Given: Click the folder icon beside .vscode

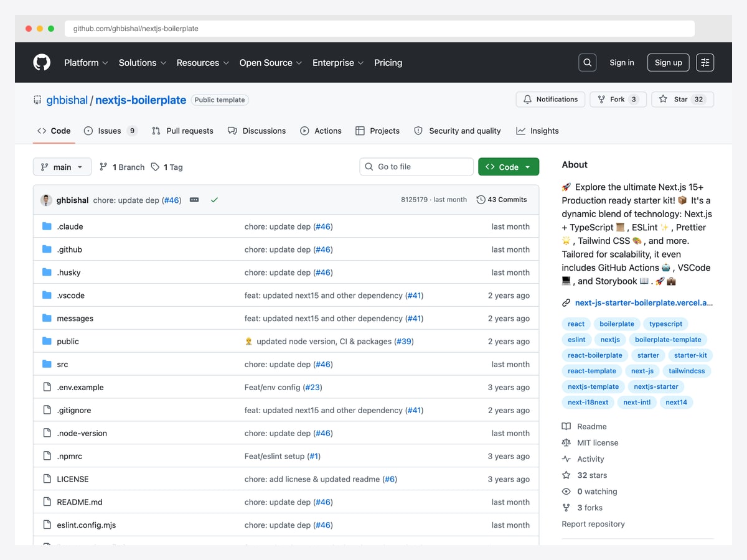Looking at the screenshot, I should pos(47,295).
